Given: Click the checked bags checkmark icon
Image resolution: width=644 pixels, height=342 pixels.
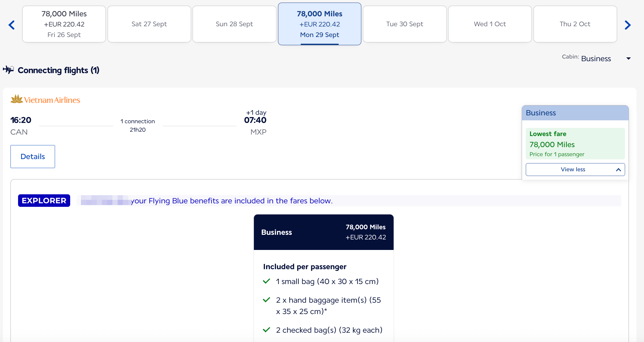Looking at the screenshot, I should coord(266,330).
